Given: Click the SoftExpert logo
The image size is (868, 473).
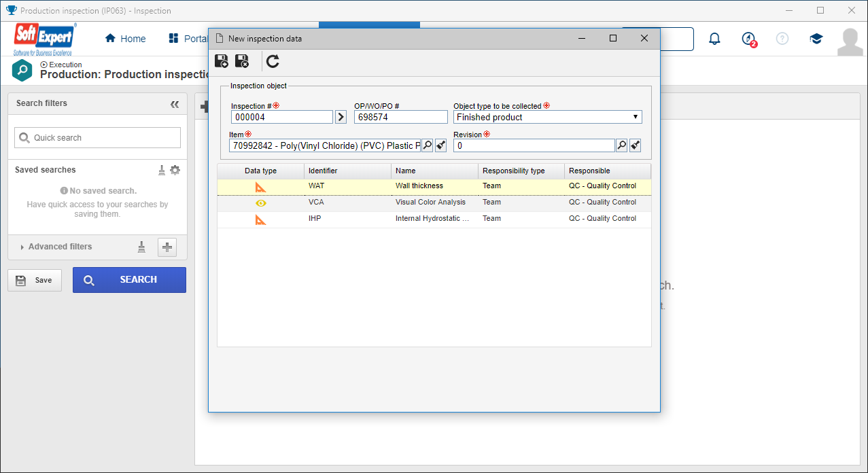Looking at the screenshot, I should [x=46, y=39].
